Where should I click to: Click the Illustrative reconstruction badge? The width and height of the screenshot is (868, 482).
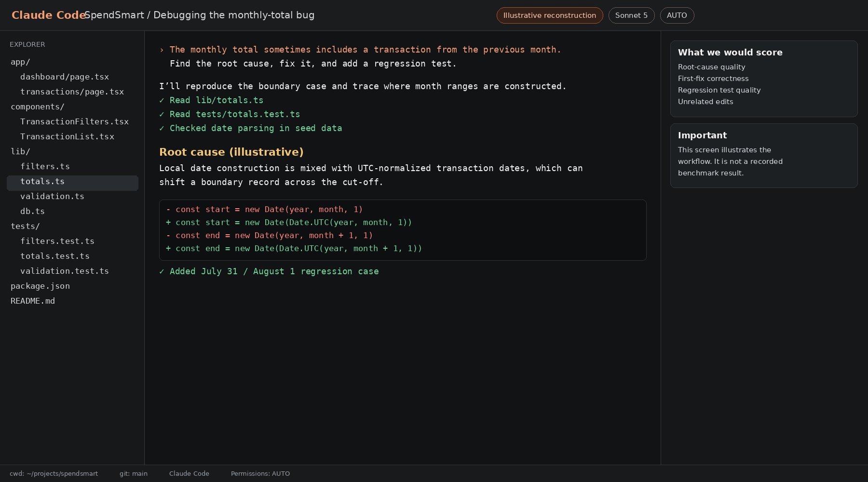coord(550,15)
